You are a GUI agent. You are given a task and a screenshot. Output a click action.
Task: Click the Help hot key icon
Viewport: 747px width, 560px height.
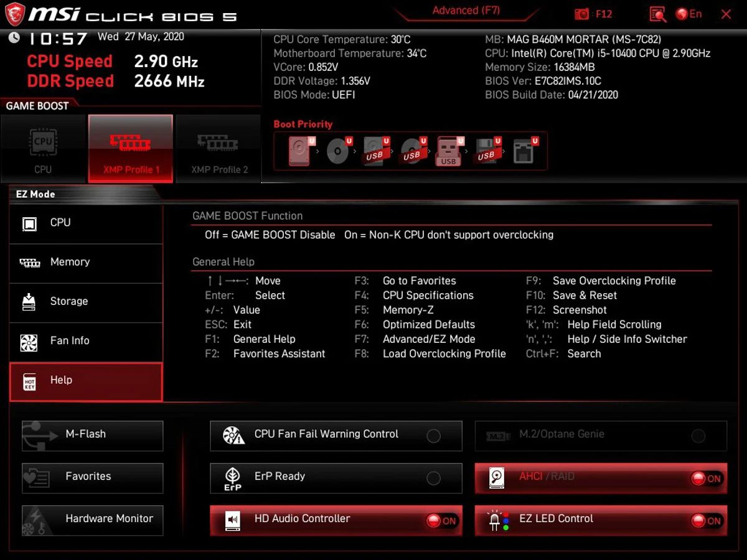29,381
